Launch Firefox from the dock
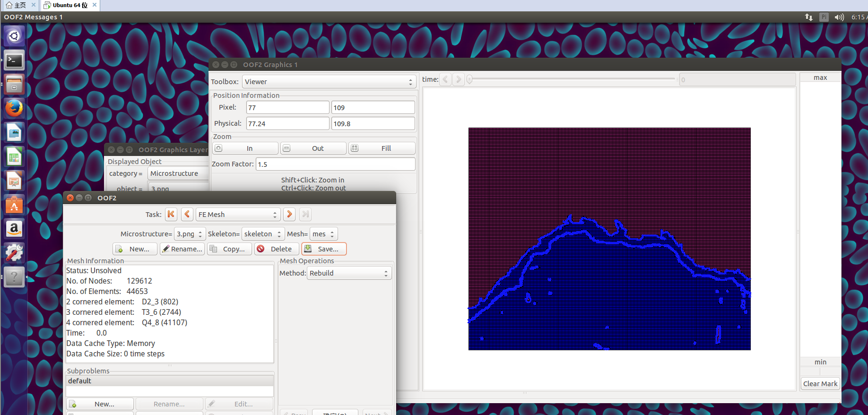868x415 pixels. point(14,108)
